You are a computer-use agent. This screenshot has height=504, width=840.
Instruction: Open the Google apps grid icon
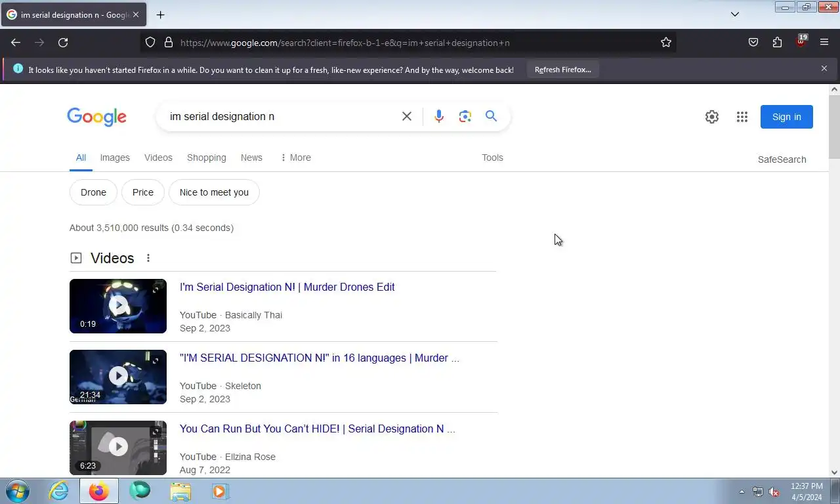[x=742, y=117]
